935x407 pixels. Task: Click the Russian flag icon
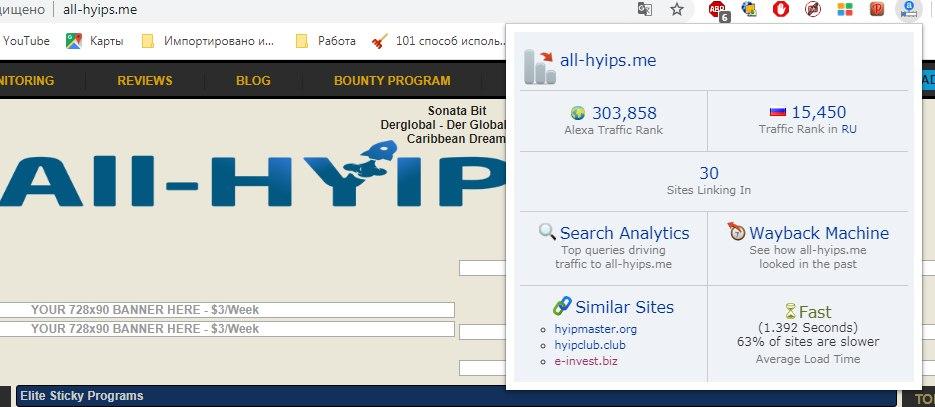pos(778,111)
